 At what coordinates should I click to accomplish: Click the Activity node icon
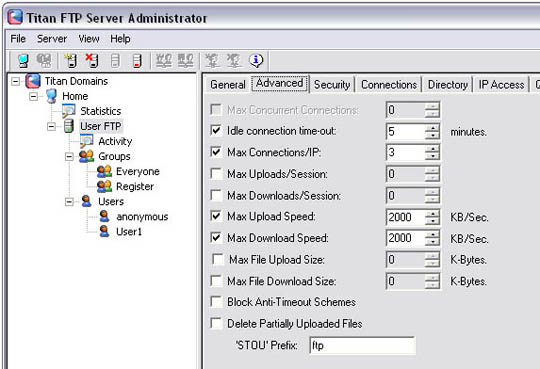86,141
